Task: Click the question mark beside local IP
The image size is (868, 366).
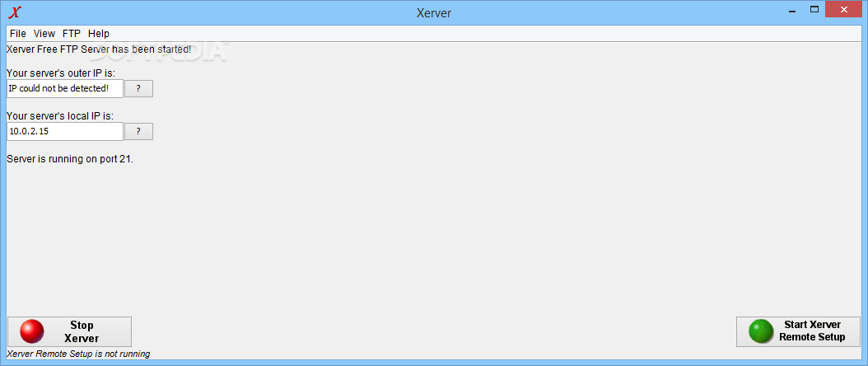Action: (138, 132)
